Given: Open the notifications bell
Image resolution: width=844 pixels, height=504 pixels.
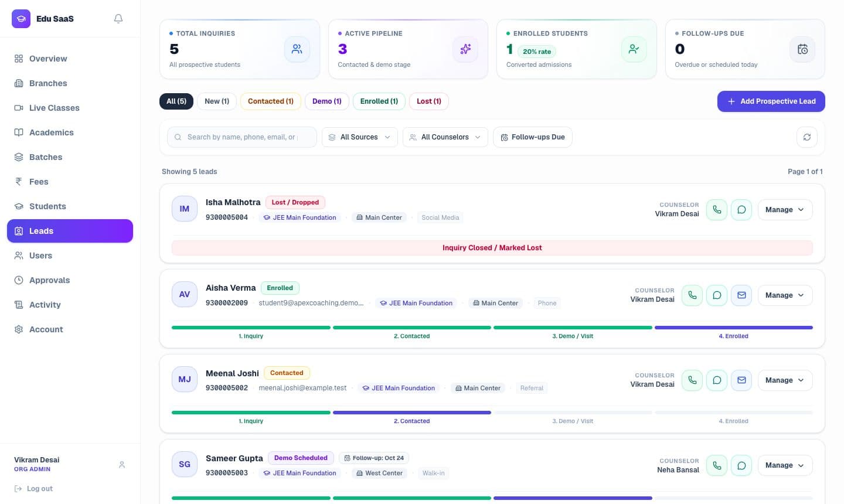Looking at the screenshot, I should 118,19.
